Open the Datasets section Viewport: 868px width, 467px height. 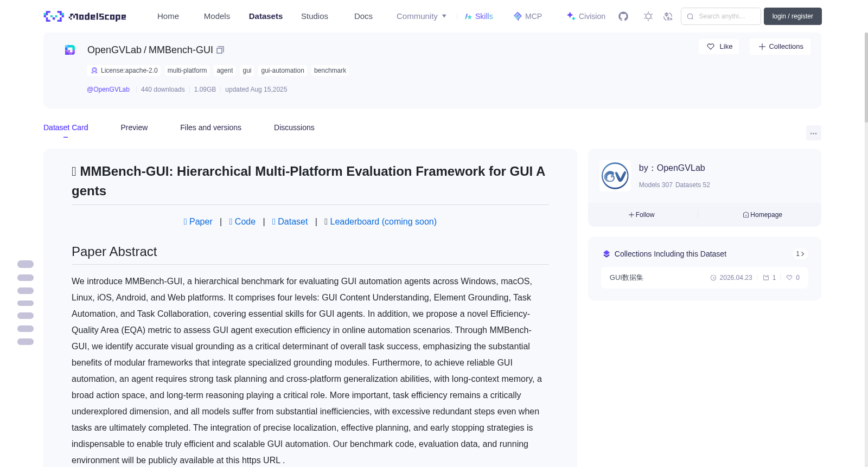[266, 16]
